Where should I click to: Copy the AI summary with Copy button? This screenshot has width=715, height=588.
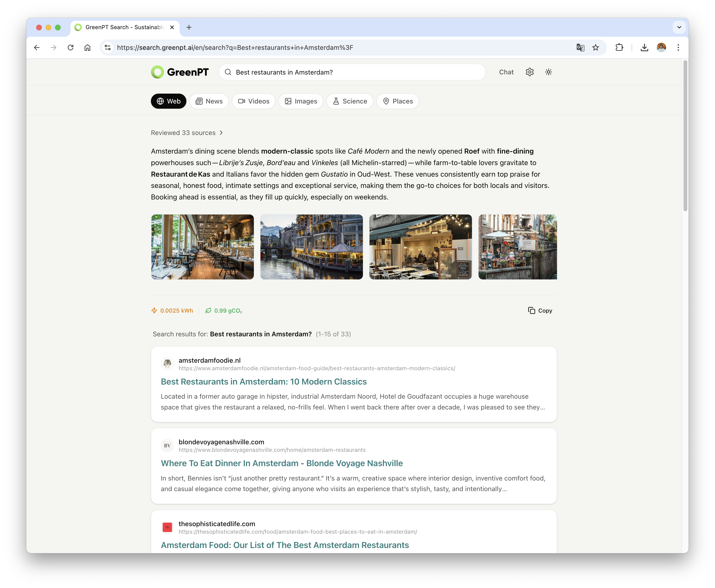coord(540,310)
